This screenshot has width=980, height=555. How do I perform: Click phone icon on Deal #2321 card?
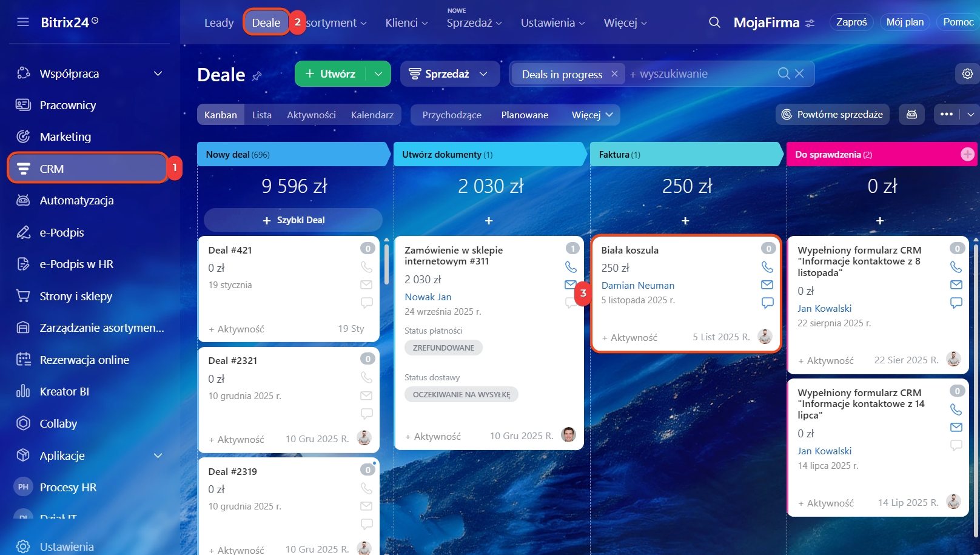pos(366,377)
